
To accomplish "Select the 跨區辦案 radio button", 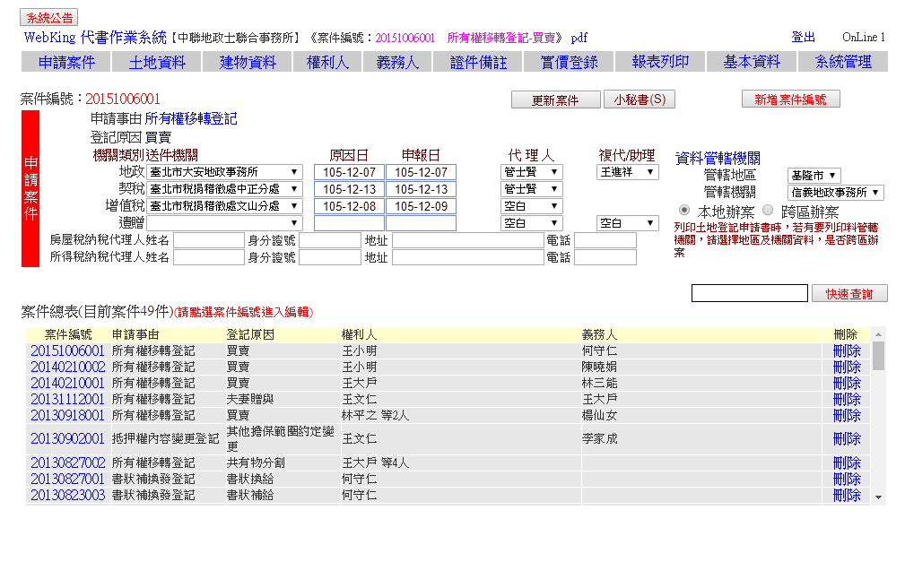I will (x=767, y=210).
